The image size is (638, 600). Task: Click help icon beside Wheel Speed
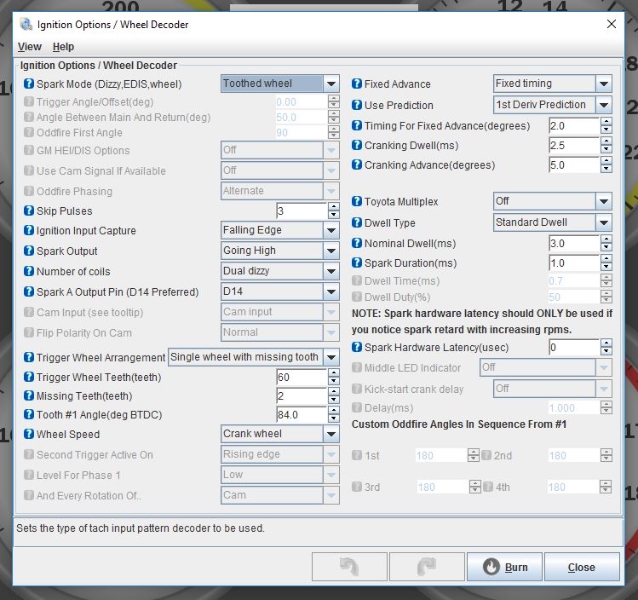[29, 434]
